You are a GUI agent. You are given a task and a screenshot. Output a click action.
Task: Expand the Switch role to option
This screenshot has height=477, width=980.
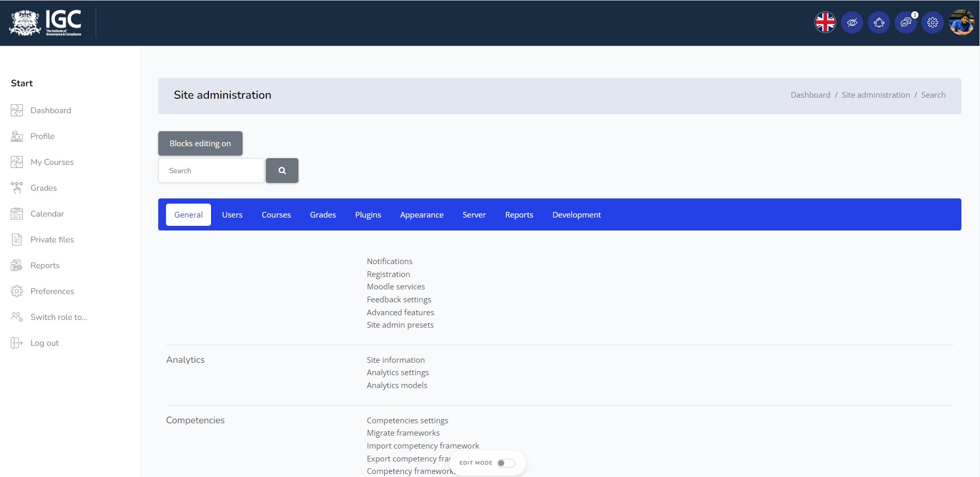pos(58,317)
